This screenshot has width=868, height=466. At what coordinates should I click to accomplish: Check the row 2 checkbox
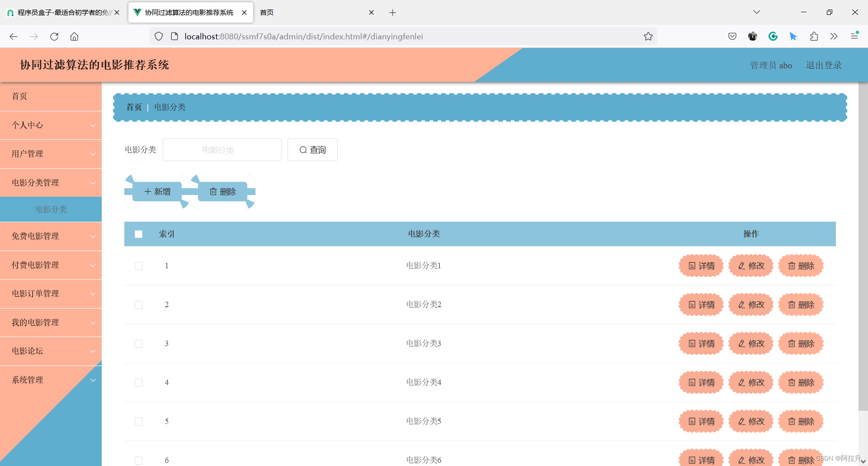(x=139, y=305)
